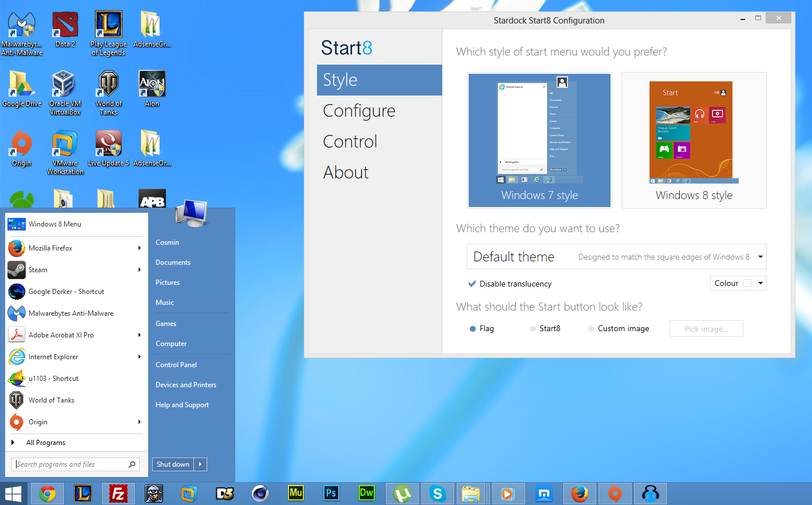Open Google Chrome from the taskbar
Screen dimensions: 812x505
click(x=47, y=494)
